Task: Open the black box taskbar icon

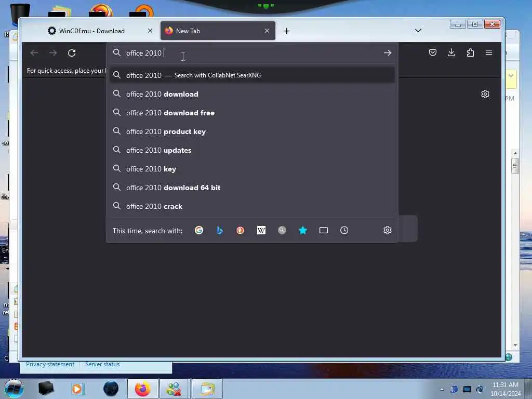Action: (x=46, y=389)
